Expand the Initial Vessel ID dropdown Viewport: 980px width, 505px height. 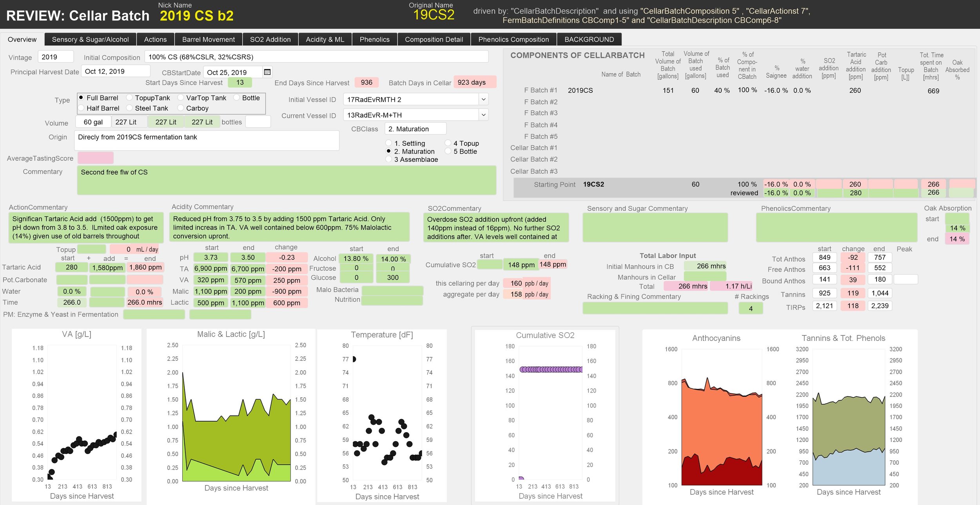pyautogui.click(x=483, y=100)
